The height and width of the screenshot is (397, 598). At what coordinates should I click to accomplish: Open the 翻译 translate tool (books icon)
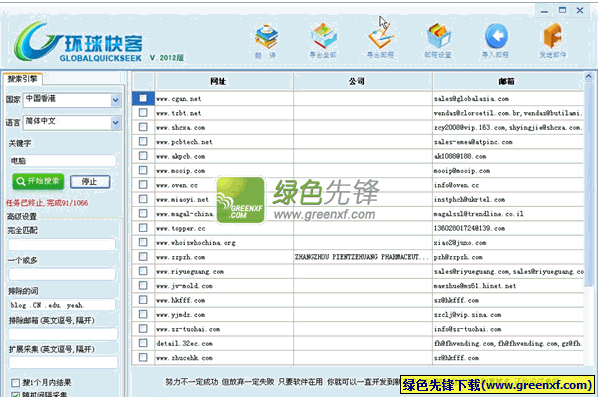click(266, 41)
